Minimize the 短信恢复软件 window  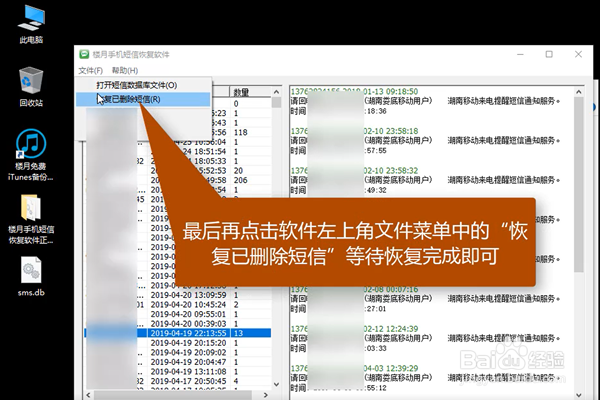pos(520,54)
